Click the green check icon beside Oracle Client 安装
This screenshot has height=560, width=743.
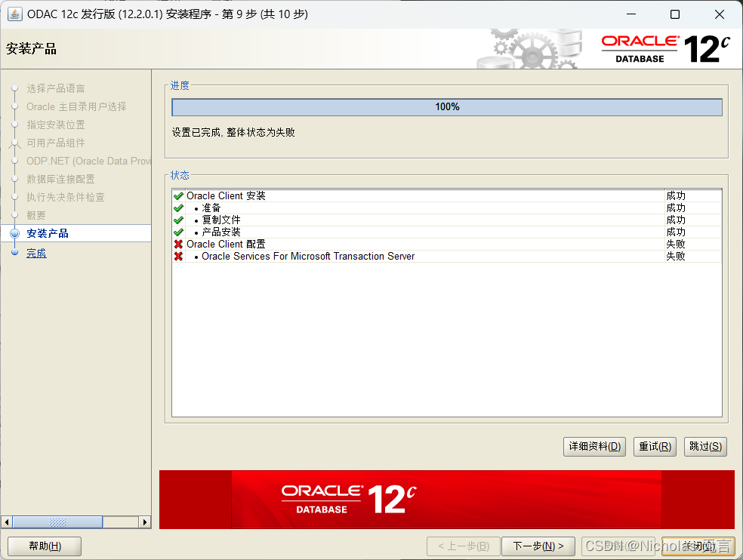click(178, 195)
